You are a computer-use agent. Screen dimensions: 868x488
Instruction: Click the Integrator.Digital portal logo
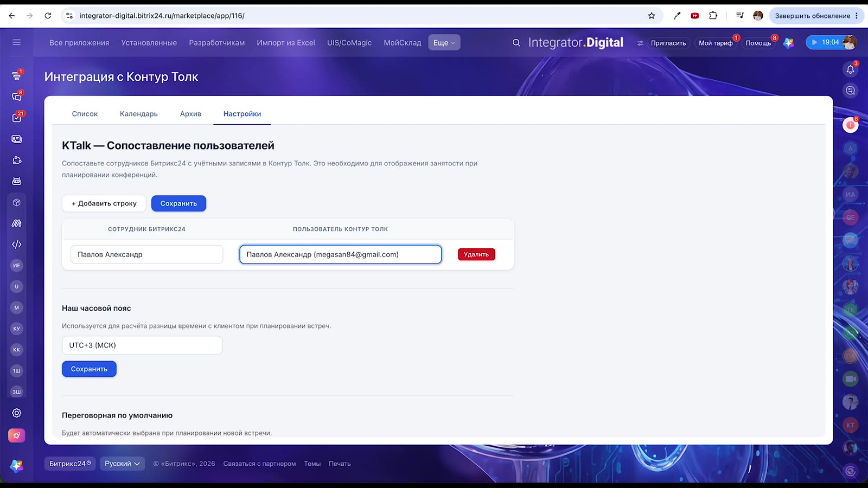pos(576,42)
